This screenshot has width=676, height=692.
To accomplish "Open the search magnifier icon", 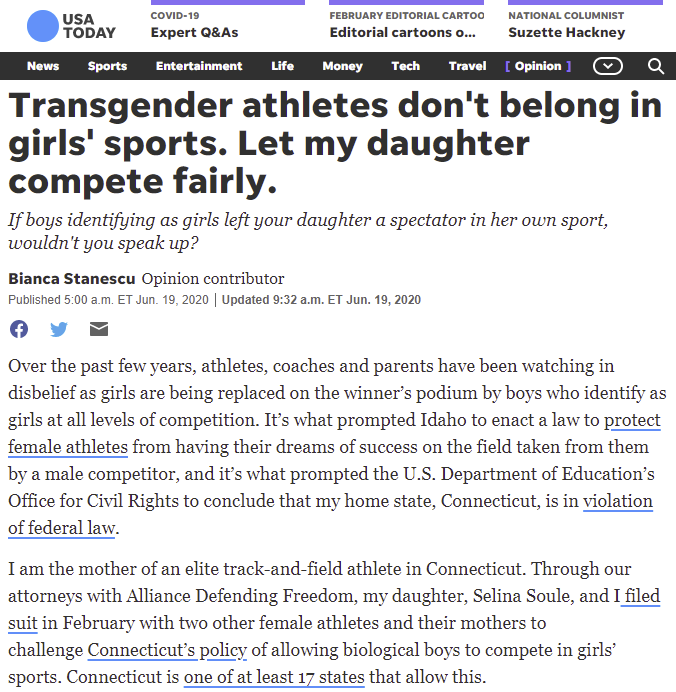I will tap(656, 66).
